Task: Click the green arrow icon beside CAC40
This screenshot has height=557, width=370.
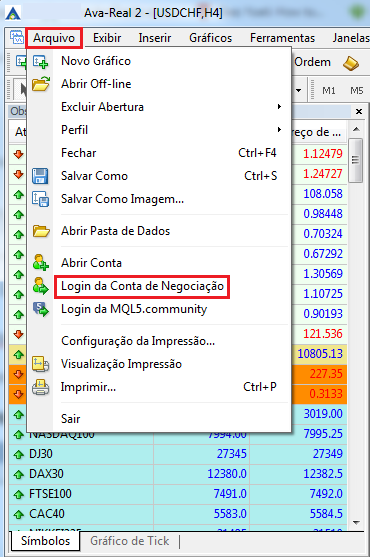Action: [x=18, y=514]
